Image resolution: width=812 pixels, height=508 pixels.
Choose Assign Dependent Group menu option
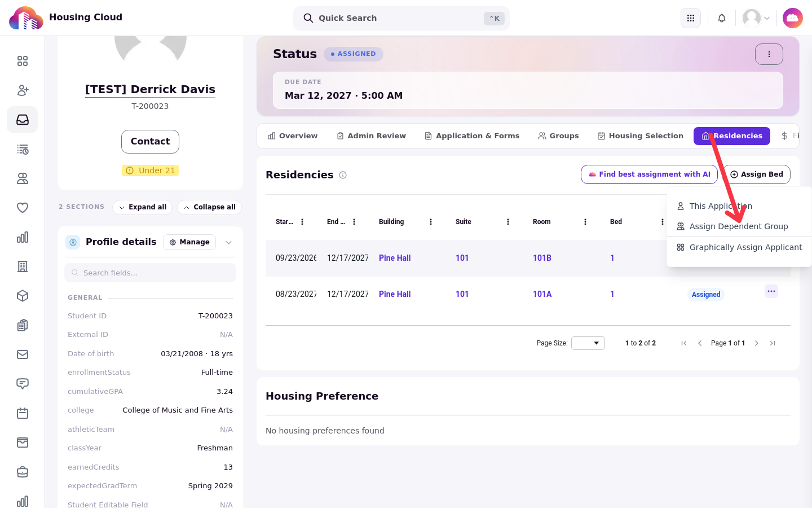(x=739, y=226)
